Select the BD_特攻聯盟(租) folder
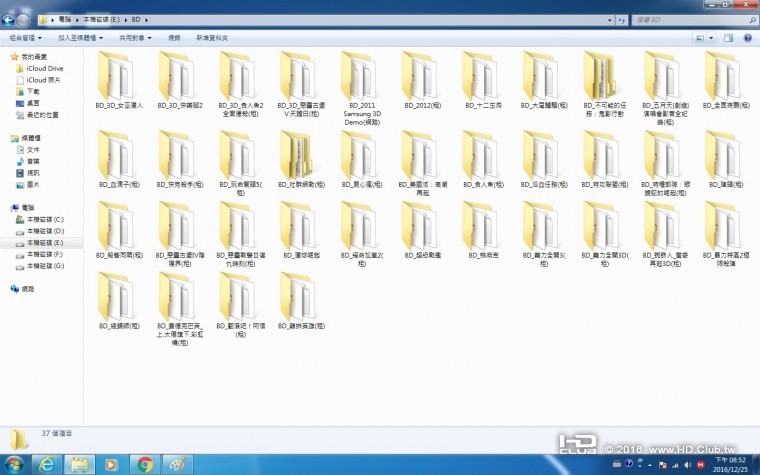The height and width of the screenshot is (475, 760). click(604, 159)
